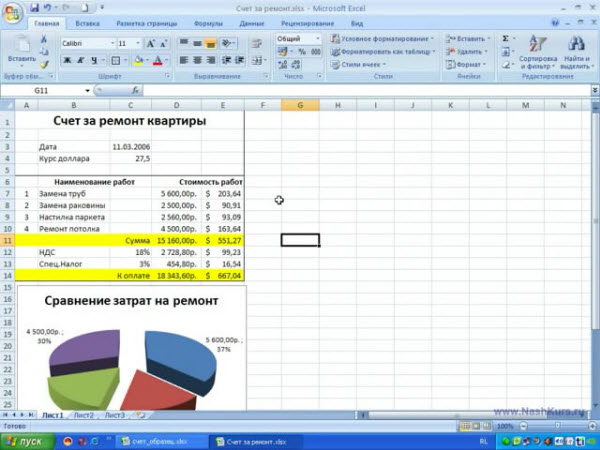This screenshot has height=450, width=600.
Task: Open Форматировать как таблицу dropdown
Action: pos(383,52)
